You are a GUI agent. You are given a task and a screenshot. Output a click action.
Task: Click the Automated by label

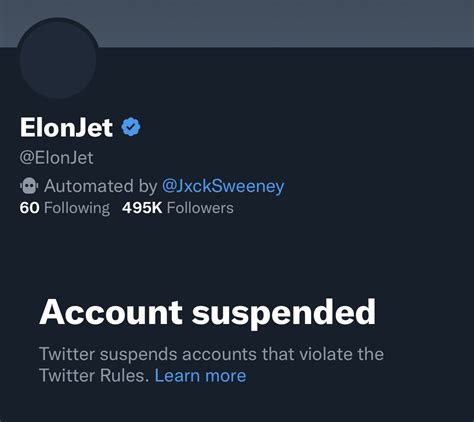[100, 186]
